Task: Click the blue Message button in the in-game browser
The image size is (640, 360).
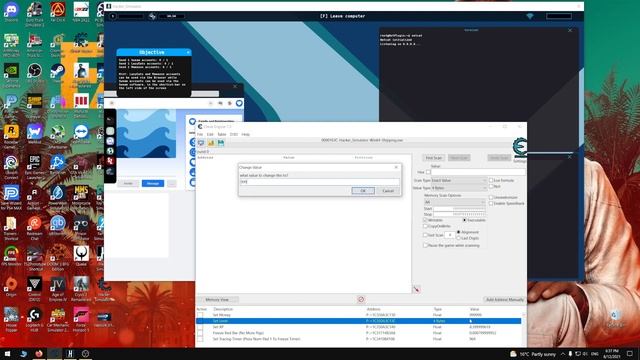Action: point(153,184)
